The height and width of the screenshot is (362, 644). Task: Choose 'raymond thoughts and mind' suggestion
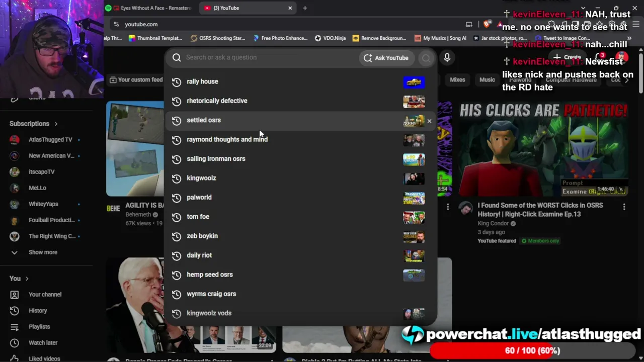(x=300, y=140)
